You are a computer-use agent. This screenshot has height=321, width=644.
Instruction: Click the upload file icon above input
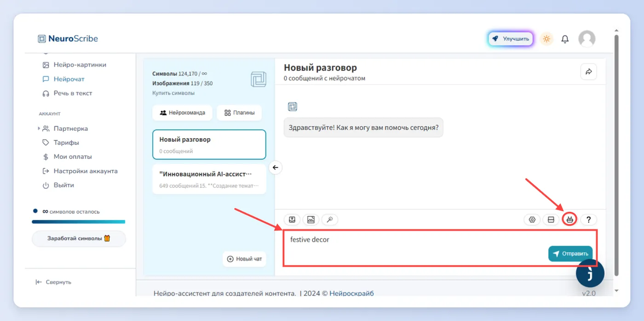[292, 220]
